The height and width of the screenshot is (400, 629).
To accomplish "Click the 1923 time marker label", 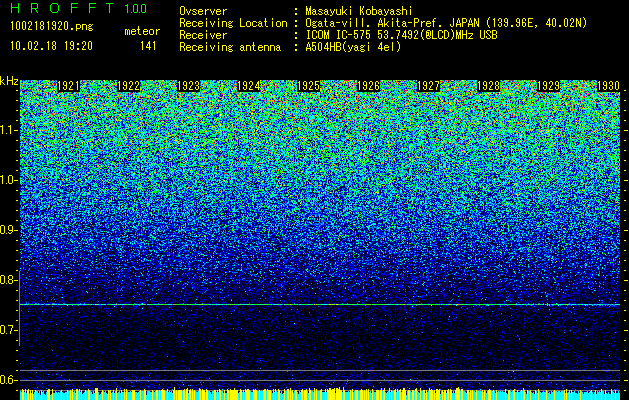I will pyautogui.click(x=189, y=86).
